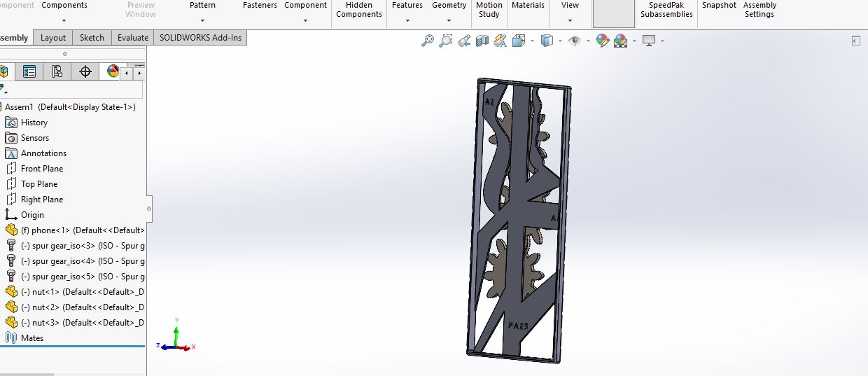
Task: Activate the Section View tool
Action: coord(482,41)
